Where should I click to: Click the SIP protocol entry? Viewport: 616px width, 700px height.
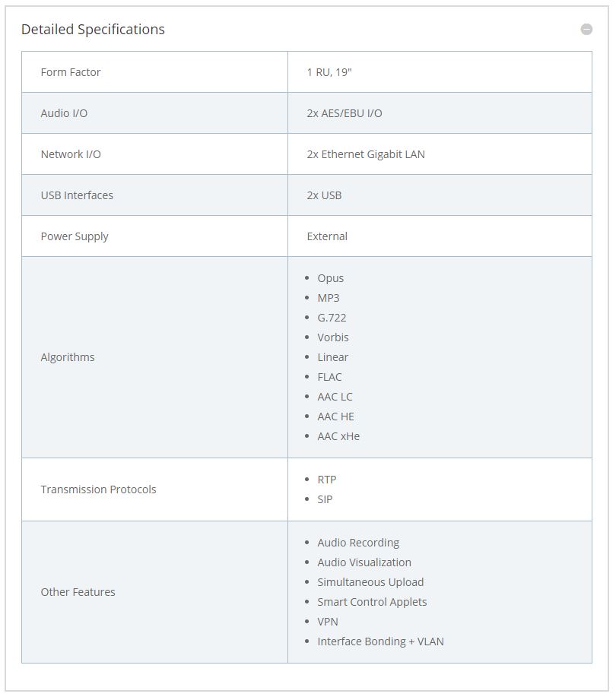point(325,499)
